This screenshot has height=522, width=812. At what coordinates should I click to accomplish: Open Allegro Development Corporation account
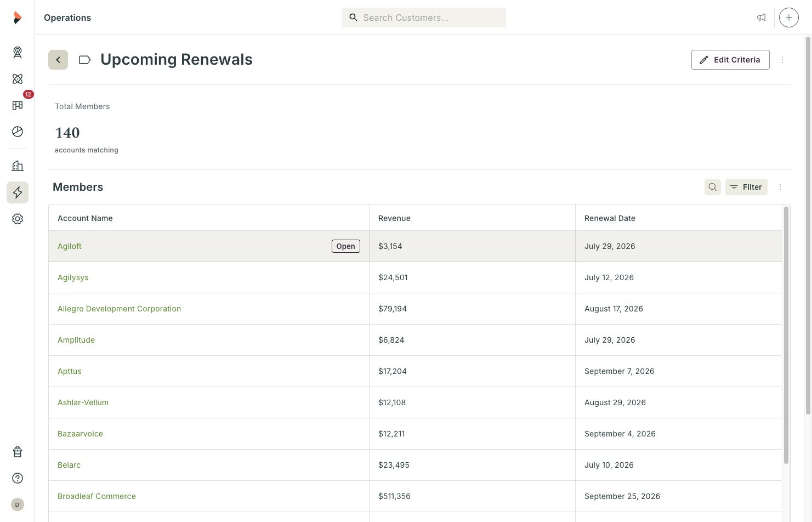point(120,309)
